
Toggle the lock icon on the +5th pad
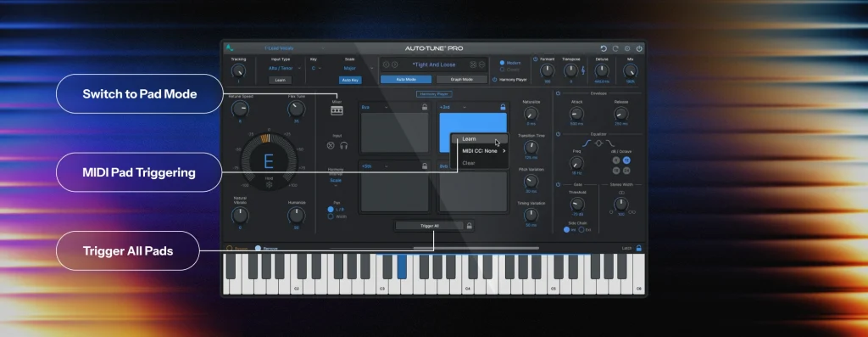pos(425,166)
